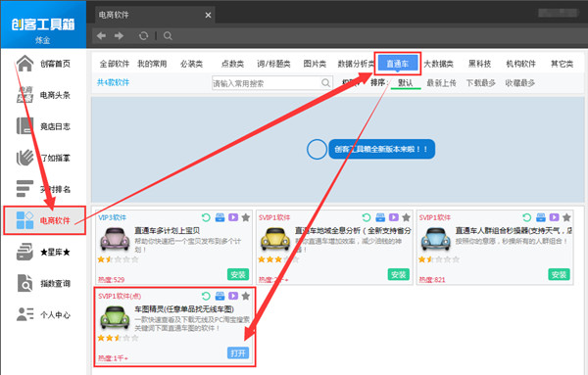
Task: Open the ranking bars icon in sidebar
Action: pos(24,189)
